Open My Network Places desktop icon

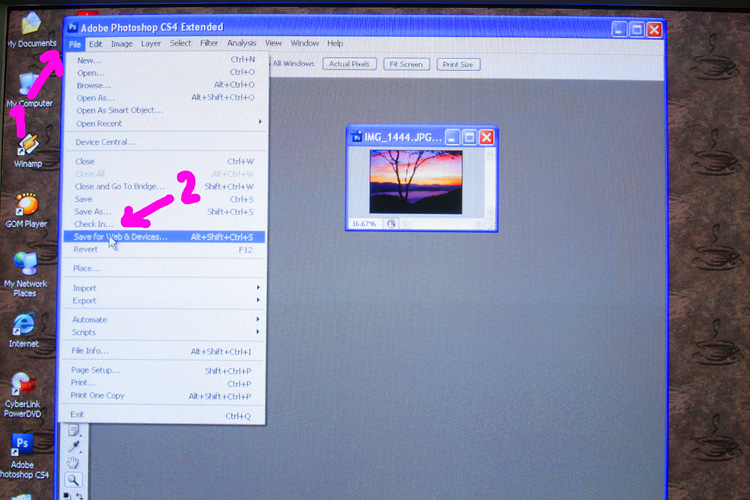[x=25, y=274]
